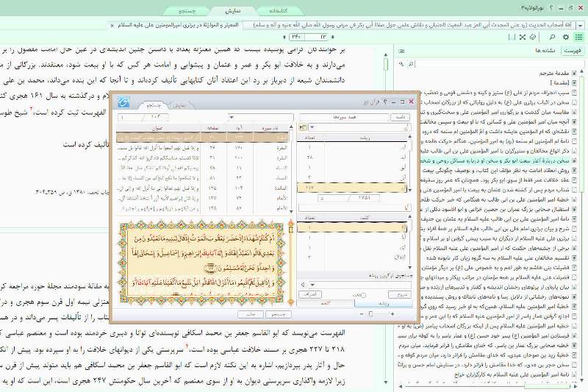Click the green search-go icon beside root field
This screenshot has width=588, height=392.
coord(303,127)
